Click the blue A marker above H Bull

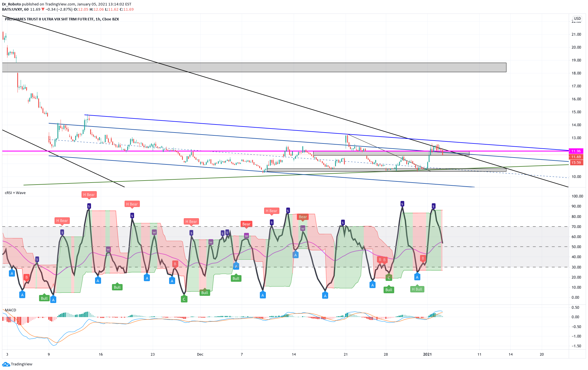417,277
